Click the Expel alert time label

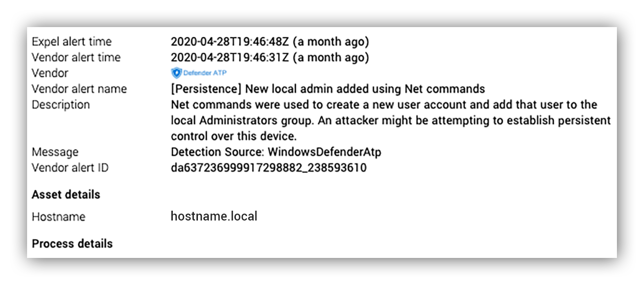pyautogui.click(x=71, y=41)
